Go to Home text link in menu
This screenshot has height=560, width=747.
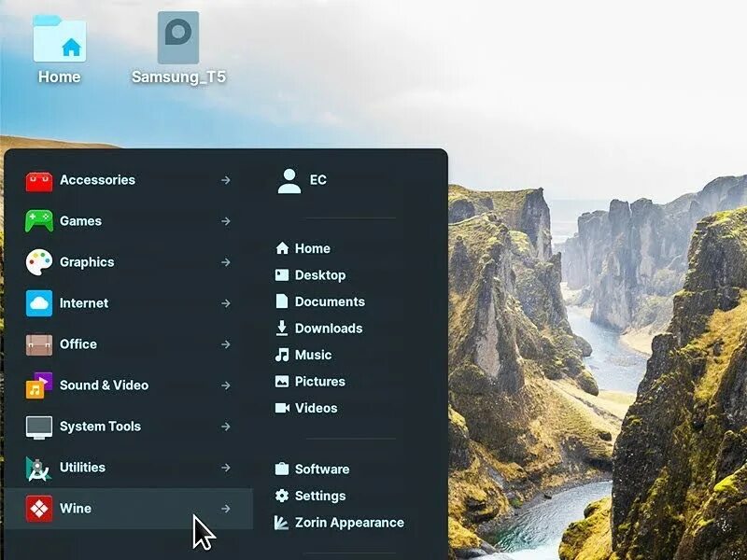tap(313, 248)
